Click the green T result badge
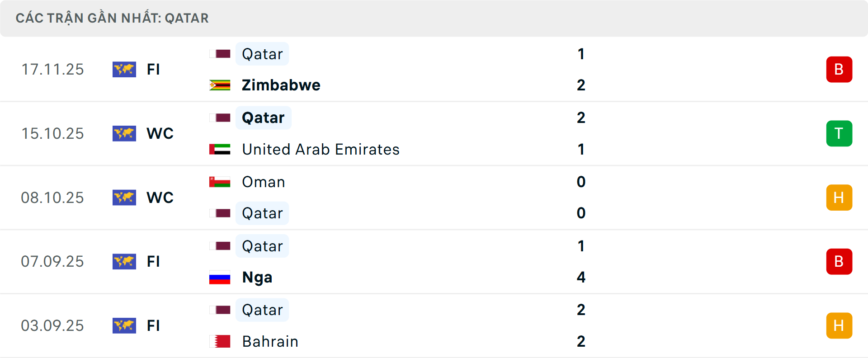This screenshot has width=868, height=358. tap(839, 133)
